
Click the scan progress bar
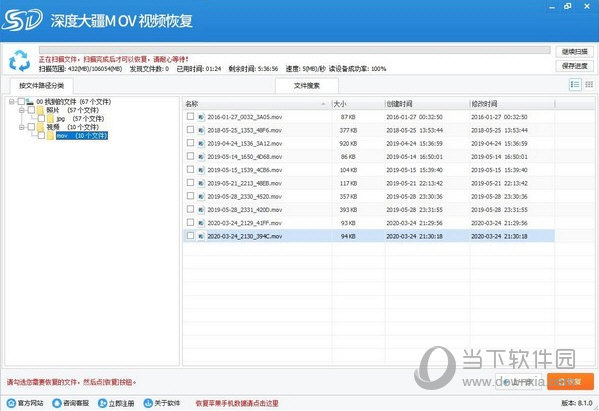click(295, 50)
